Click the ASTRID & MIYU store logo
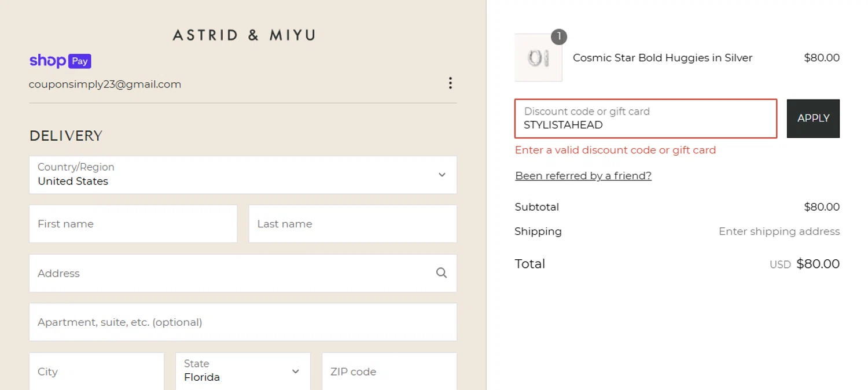 point(244,35)
